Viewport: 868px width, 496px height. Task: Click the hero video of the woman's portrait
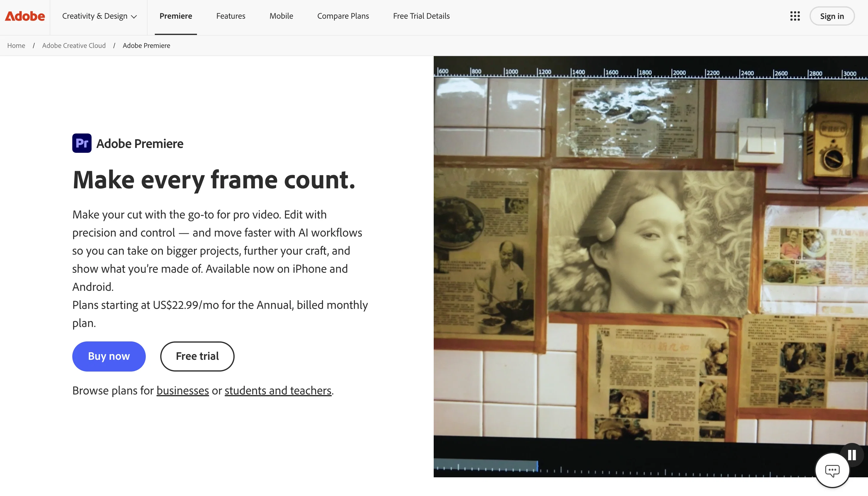pos(650,266)
